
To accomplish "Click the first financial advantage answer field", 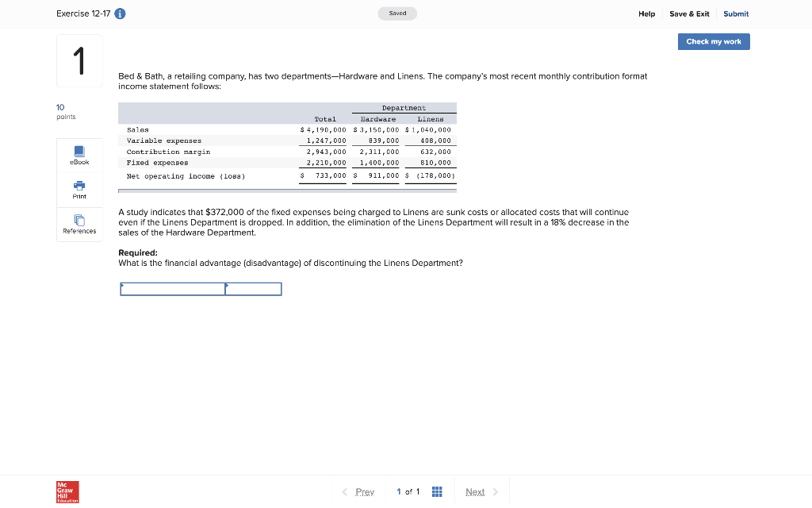I will (173, 289).
